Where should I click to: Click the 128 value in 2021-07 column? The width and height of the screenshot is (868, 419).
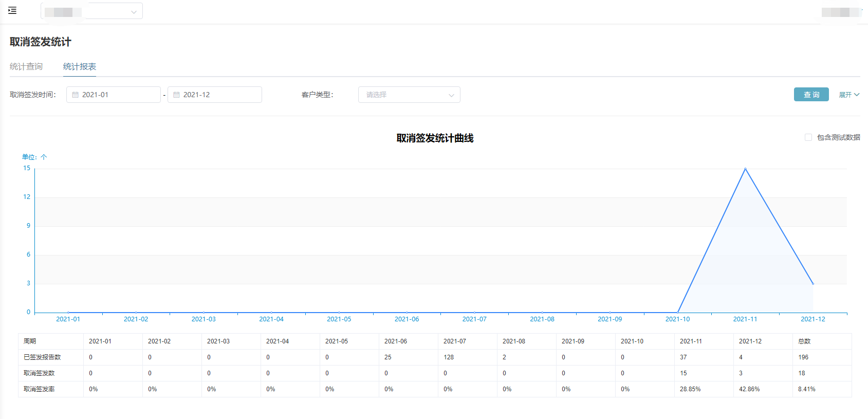(449, 357)
